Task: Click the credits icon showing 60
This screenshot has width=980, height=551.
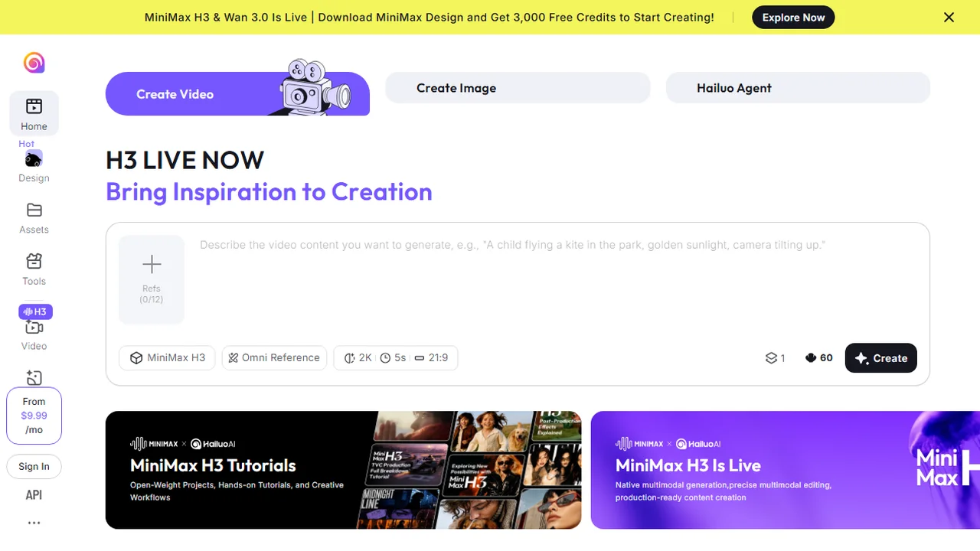Action: pos(818,358)
